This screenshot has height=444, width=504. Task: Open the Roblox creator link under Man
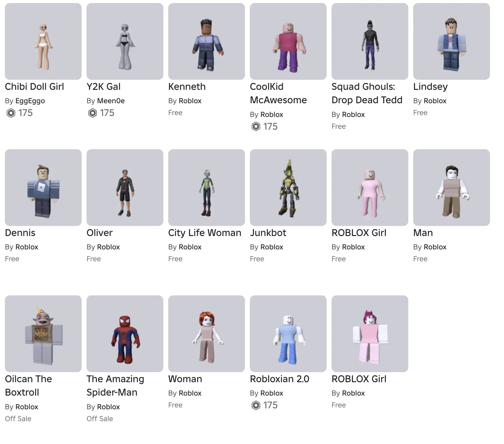pos(435,247)
